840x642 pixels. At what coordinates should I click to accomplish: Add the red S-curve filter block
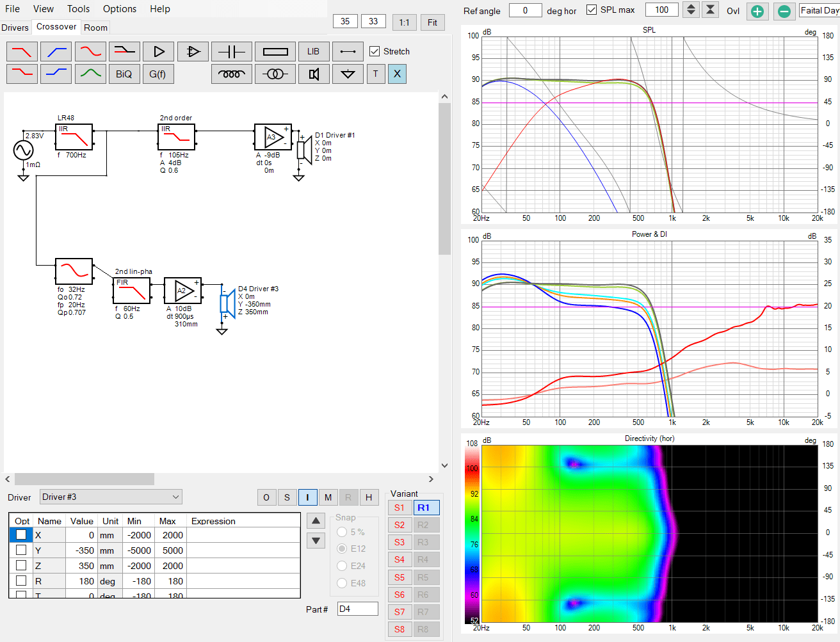[90, 51]
